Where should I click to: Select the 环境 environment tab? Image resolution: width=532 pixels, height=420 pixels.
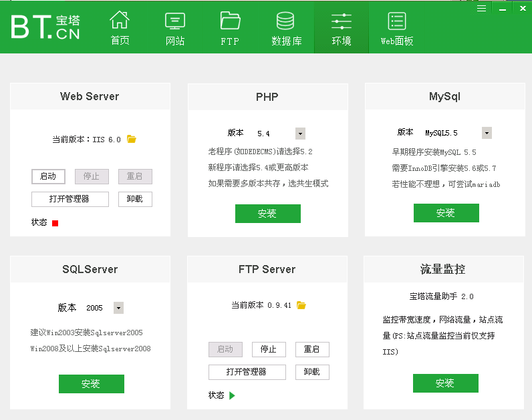342,29
